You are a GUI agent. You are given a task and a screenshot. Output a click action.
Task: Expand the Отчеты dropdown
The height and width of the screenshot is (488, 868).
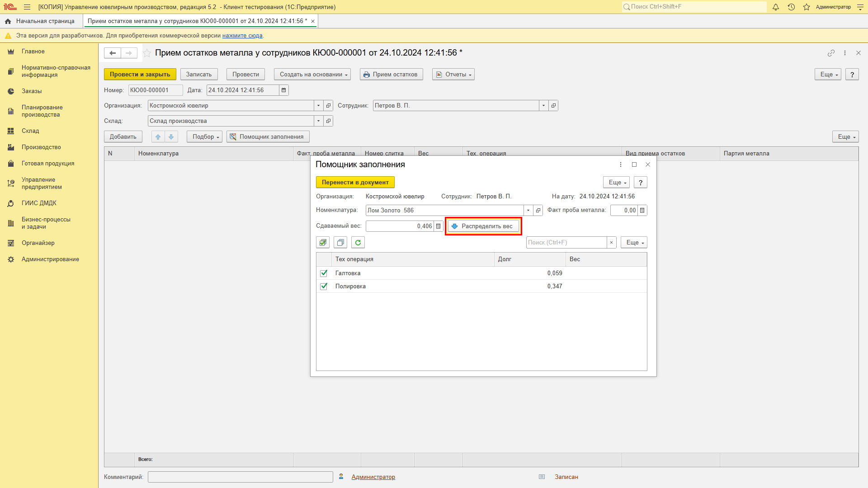tap(453, 75)
